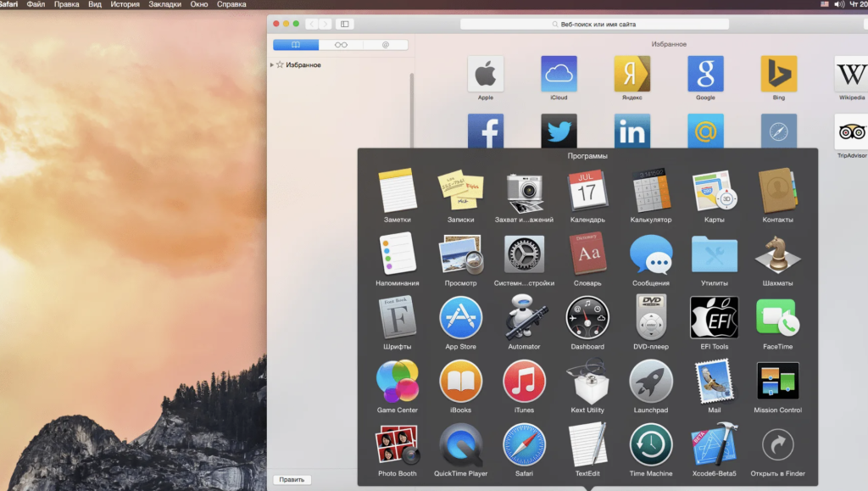The width and height of the screenshot is (868, 491).
Task: Open the Утилиты folder
Action: [714, 254]
